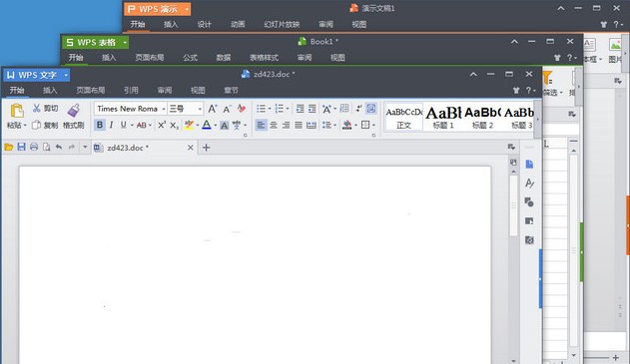Screen dimensions: 630x364
Task: Switch to the 页面布局 tab in WPS 文字
Action: [91, 91]
